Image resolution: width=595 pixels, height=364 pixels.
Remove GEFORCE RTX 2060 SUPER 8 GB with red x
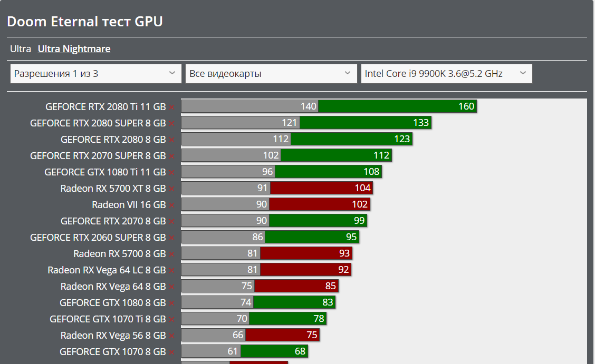coord(171,238)
